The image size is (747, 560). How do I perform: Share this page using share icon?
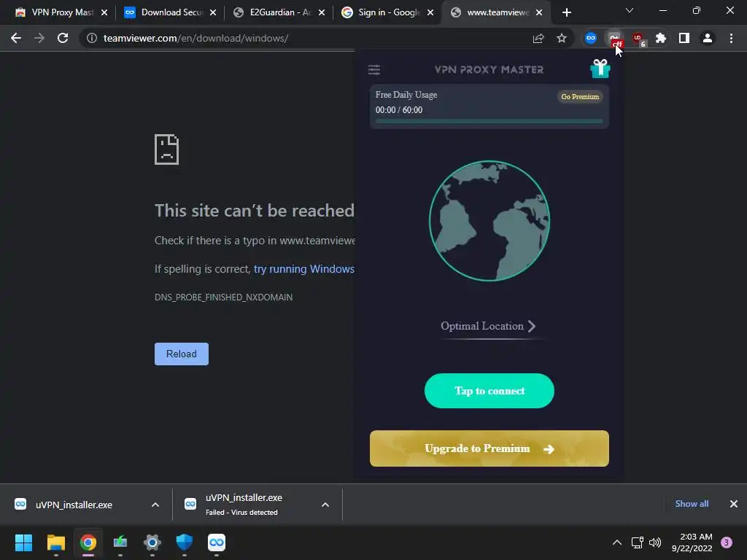(x=538, y=38)
